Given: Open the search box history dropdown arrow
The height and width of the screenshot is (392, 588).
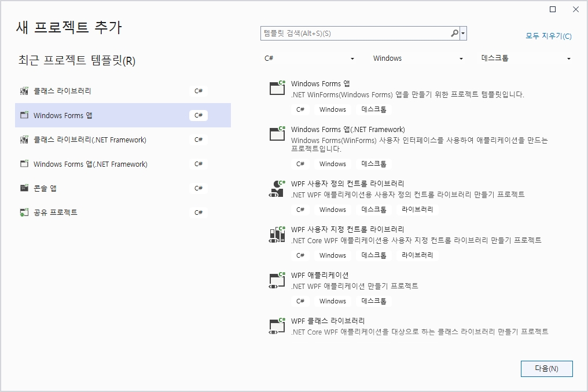Looking at the screenshot, I should pos(463,34).
